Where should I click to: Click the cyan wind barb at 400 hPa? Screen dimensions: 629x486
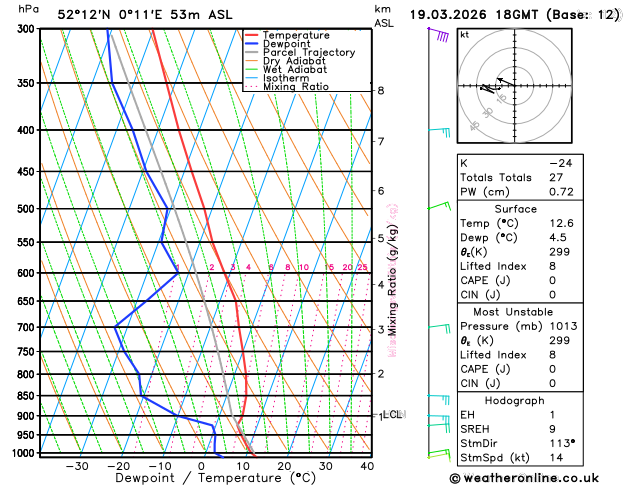pyautogui.click(x=439, y=132)
